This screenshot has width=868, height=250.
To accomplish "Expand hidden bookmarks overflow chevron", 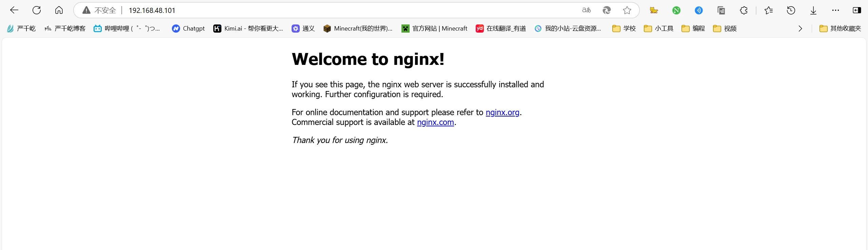I will click(800, 29).
